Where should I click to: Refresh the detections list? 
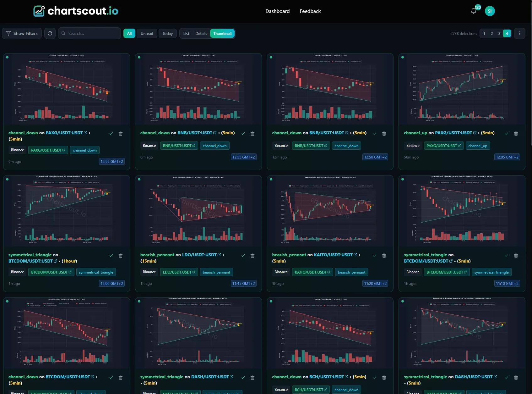pyautogui.click(x=50, y=33)
